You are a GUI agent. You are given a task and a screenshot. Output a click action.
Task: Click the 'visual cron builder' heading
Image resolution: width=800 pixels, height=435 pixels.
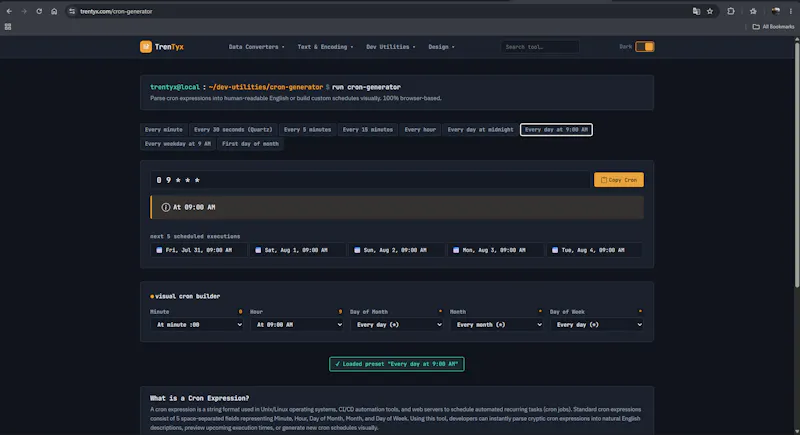[x=187, y=296]
